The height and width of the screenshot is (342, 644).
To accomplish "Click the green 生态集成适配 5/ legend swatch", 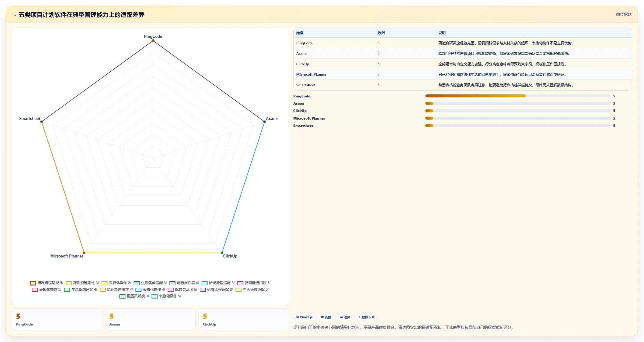I will (x=238, y=290).
